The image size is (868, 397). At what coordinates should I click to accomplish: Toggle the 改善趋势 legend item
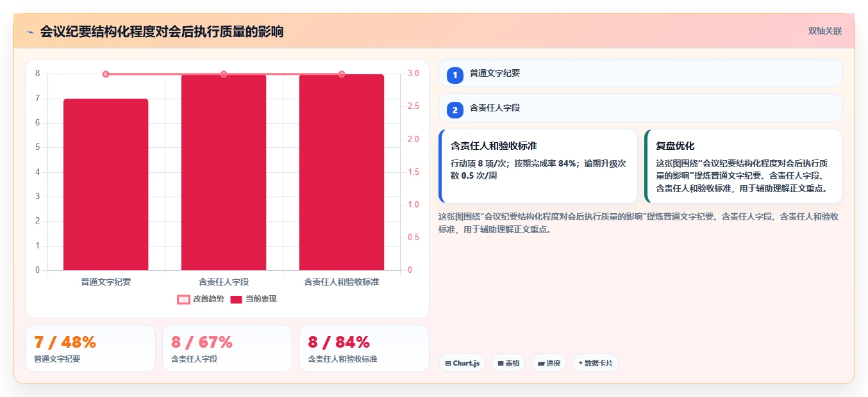201,299
